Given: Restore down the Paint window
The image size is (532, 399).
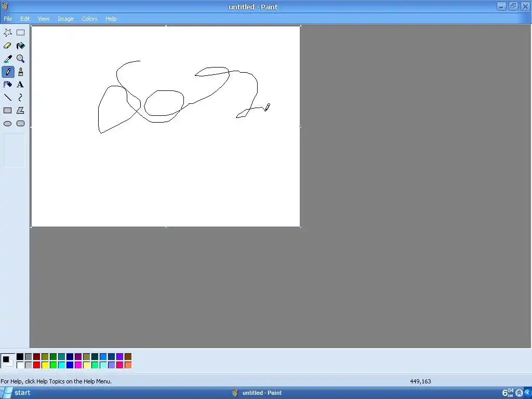Looking at the screenshot, I should click(x=513, y=6).
